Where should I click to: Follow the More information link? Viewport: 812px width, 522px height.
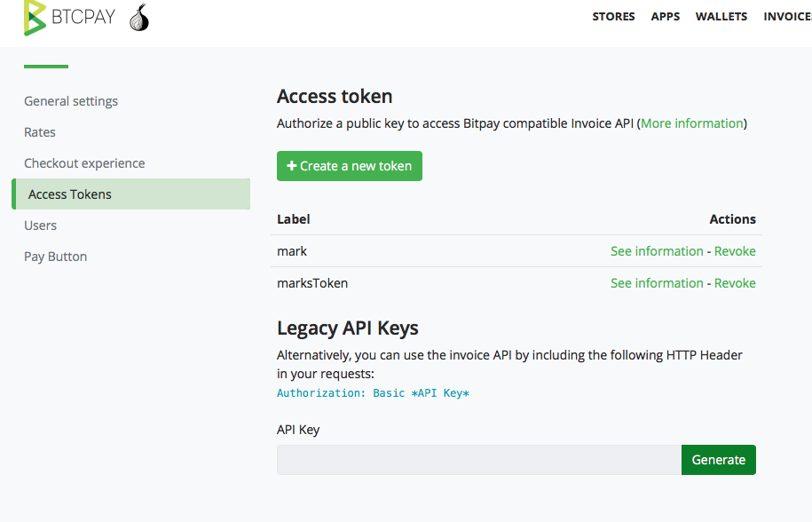tap(692, 123)
